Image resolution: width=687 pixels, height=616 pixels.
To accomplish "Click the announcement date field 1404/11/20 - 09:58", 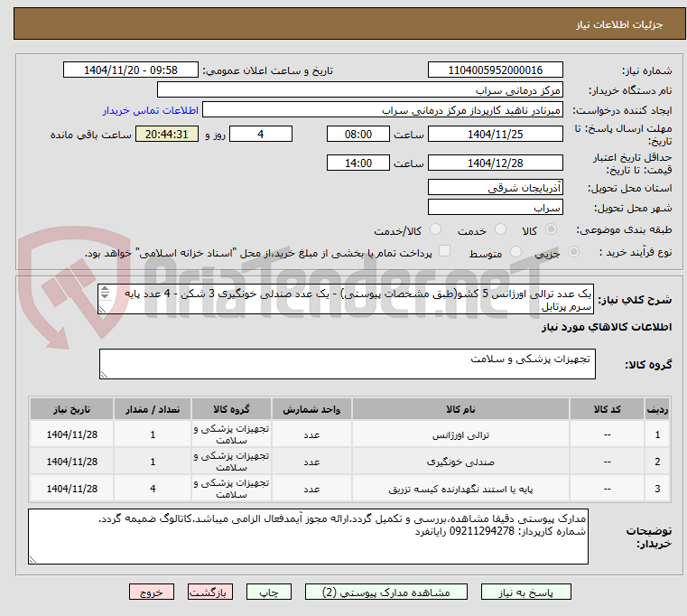I will point(131,70).
